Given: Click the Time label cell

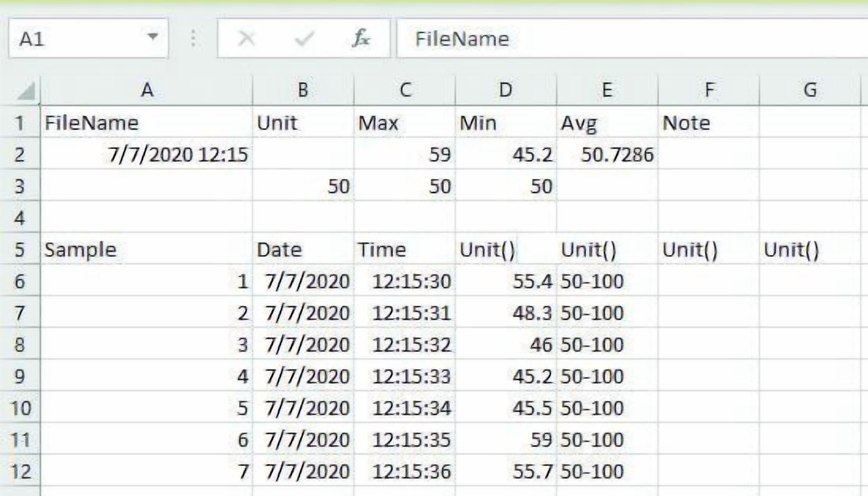Looking at the screenshot, I should coord(405,249).
